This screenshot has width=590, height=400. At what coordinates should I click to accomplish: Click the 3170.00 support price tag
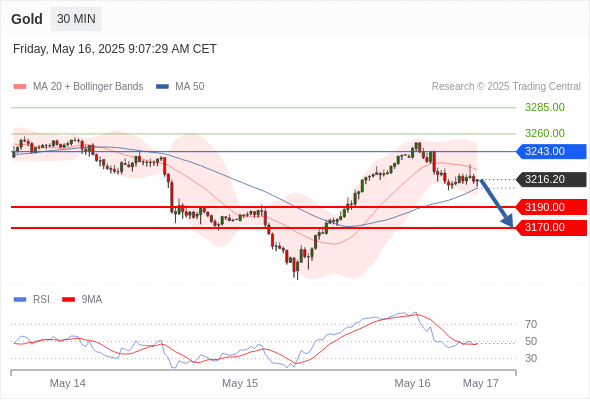tap(551, 227)
